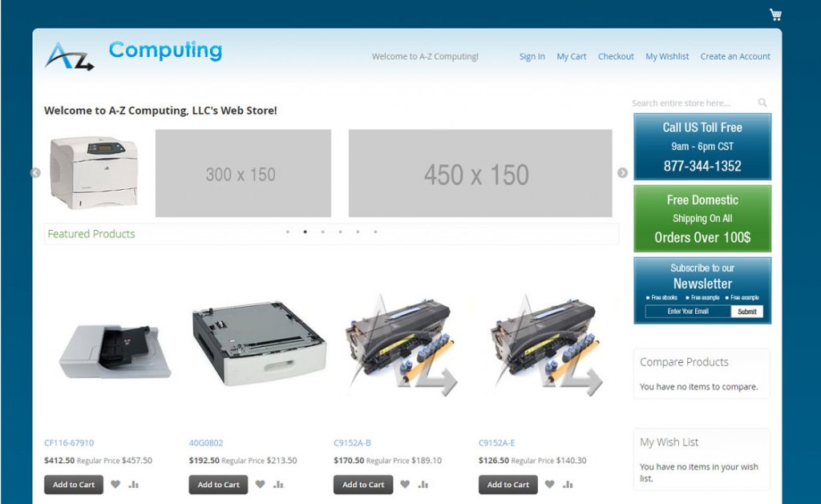Screen dimensions: 821x504
Task: Click the My Wish List sidebar heading
Action: coord(669,442)
